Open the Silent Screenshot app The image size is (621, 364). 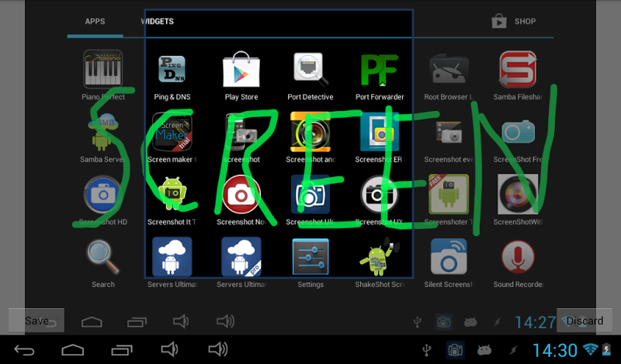click(449, 257)
